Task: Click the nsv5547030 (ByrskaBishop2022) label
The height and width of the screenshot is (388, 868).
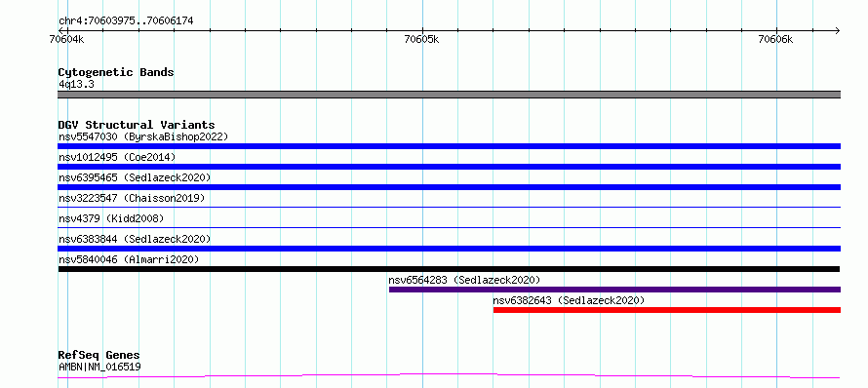Action: [x=143, y=136]
